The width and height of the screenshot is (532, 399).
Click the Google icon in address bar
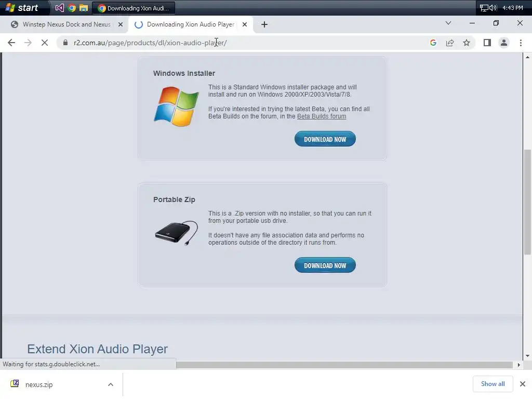click(x=433, y=43)
